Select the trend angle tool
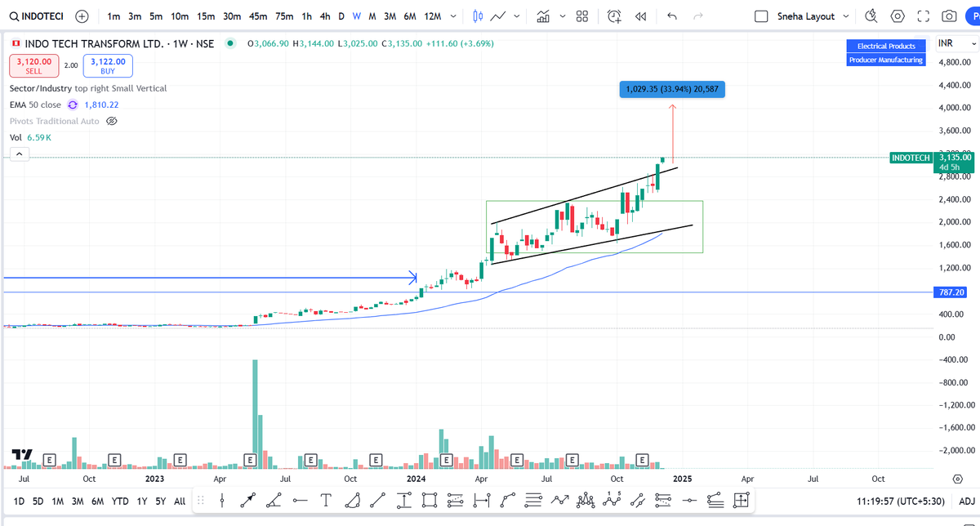Viewport: 980px width, 526px height. click(x=274, y=499)
